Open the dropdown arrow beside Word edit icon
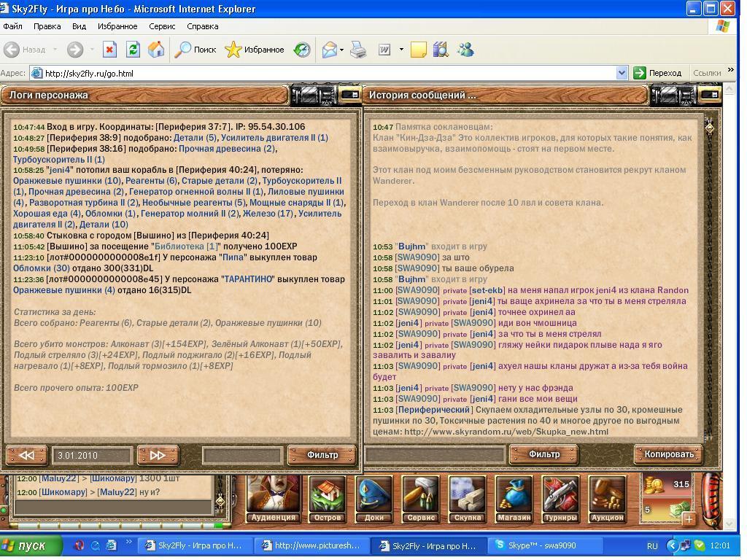This screenshot has height=560, width=747. tap(401, 50)
